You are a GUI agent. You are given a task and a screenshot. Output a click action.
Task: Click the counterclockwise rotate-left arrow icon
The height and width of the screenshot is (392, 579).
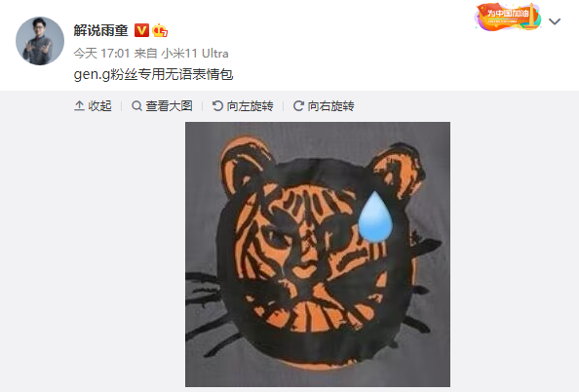click(217, 106)
